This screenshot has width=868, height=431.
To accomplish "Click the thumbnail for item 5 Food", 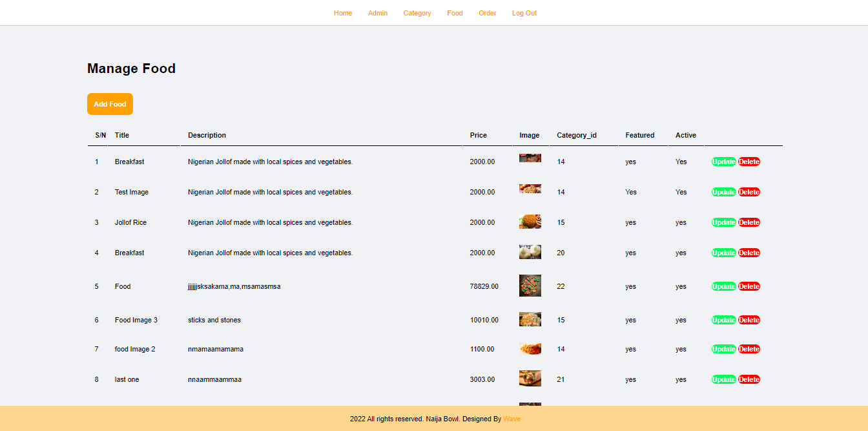I will [x=530, y=286].
